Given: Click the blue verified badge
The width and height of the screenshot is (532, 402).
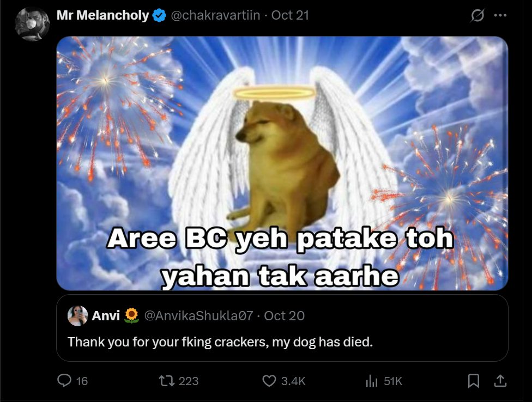Looking at the screenshot, I should pos(159,16).
